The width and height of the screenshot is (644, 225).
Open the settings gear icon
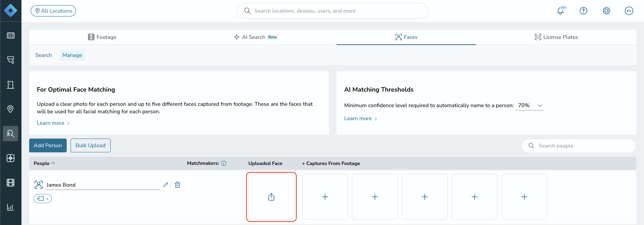pos(606,11)
